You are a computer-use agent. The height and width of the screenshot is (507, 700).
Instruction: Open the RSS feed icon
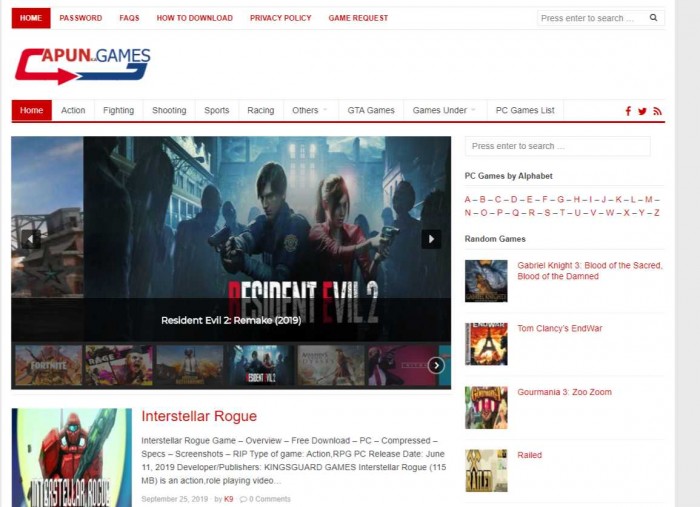click(x=658, y=111)
